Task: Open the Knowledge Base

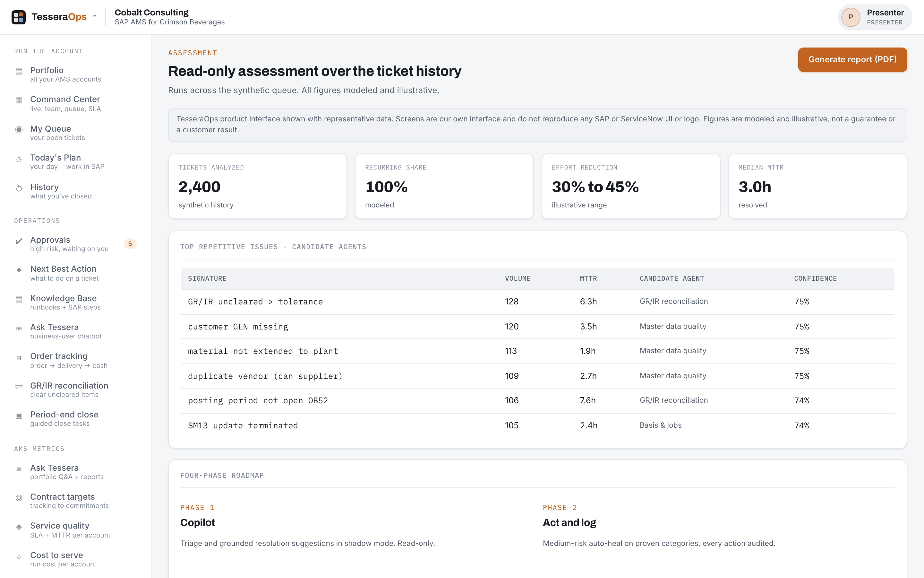Action: click(75, 302)
